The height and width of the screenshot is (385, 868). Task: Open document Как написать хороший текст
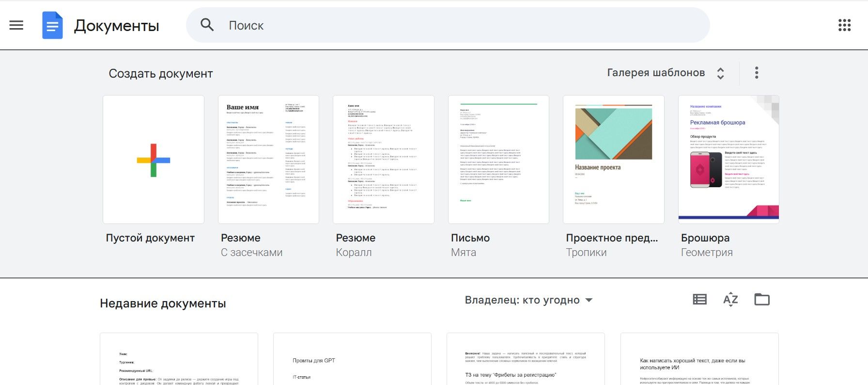pyautogui.click(x=699, y=359)
